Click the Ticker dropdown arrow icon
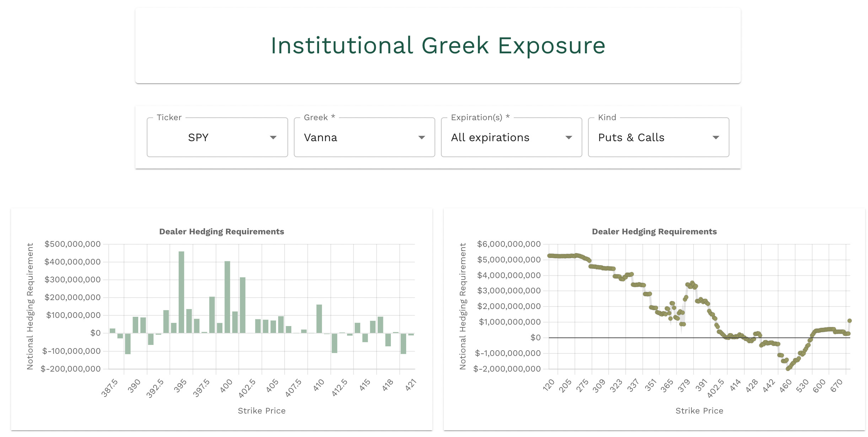The image size is (868, 437). pyautogui.click(x=273, y=138)
